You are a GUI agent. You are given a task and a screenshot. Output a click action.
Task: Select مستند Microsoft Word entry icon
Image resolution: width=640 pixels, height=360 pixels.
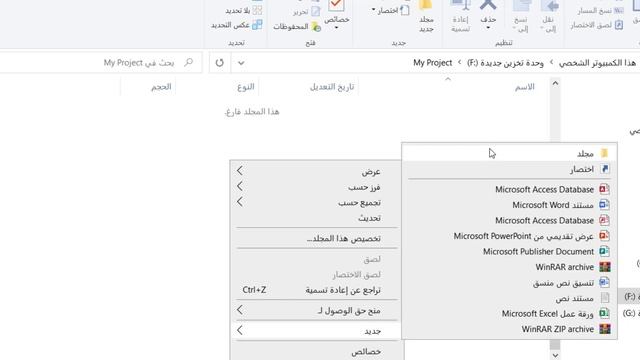point(604,205)
